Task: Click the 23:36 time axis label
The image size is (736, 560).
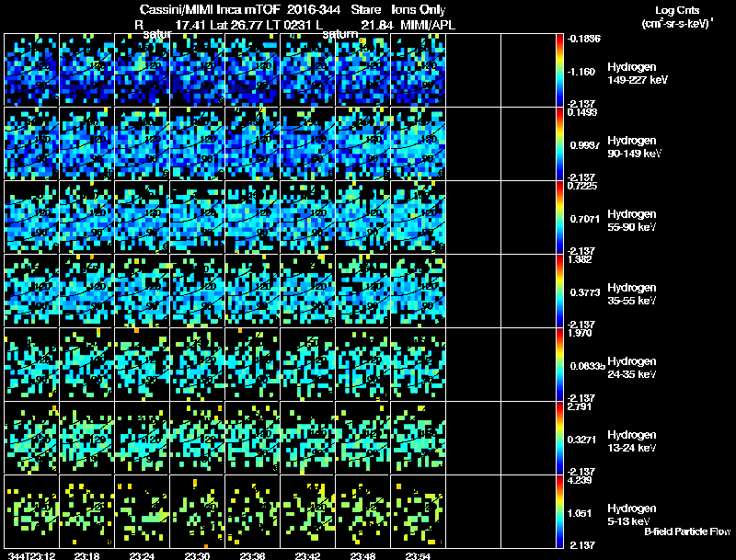Action: pyautogui.click(x=252, y=556)
